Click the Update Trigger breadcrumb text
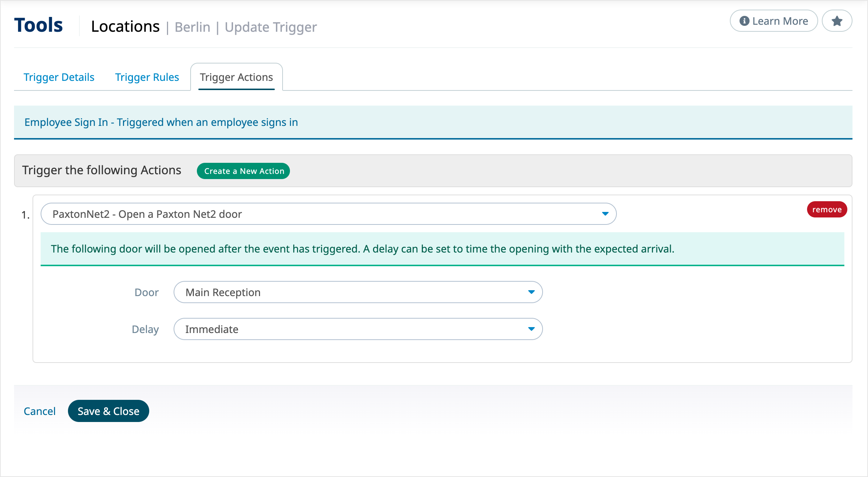This screenshot has height=477, width=868. click(x=271, y=27)
